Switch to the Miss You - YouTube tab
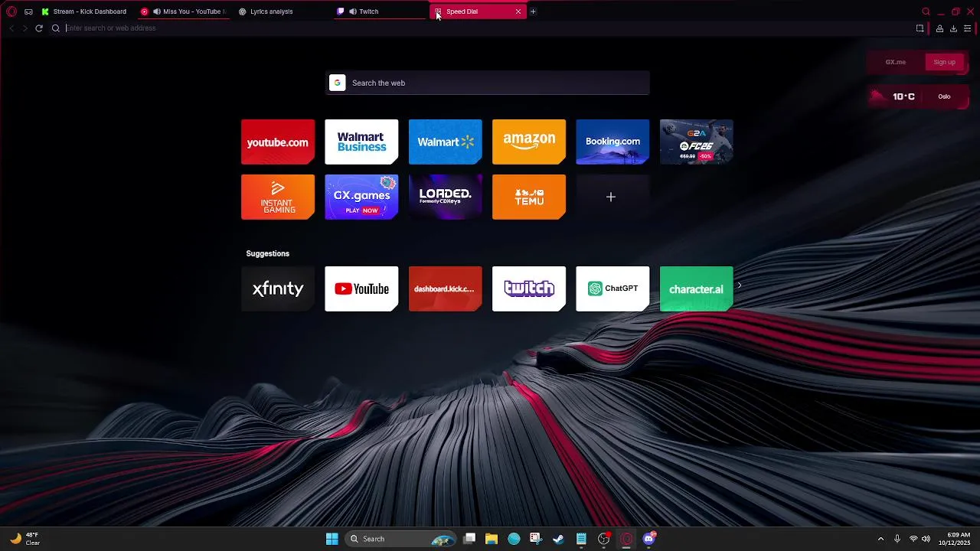This screenshot has height=551, width=980. (185, 11)
